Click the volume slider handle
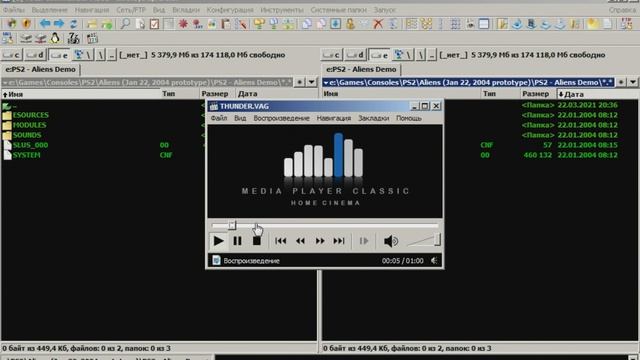 point(437,240)
